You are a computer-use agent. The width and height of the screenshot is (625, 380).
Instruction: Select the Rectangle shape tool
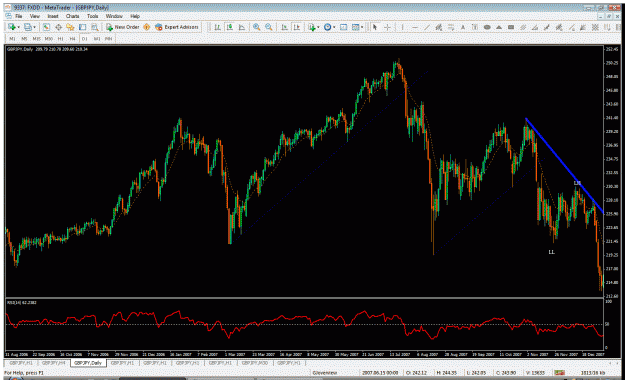point(511,27)
